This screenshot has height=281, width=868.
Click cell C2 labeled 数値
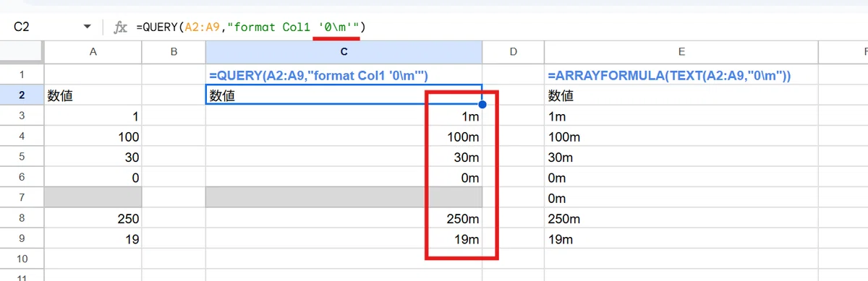tap(344, 95)
